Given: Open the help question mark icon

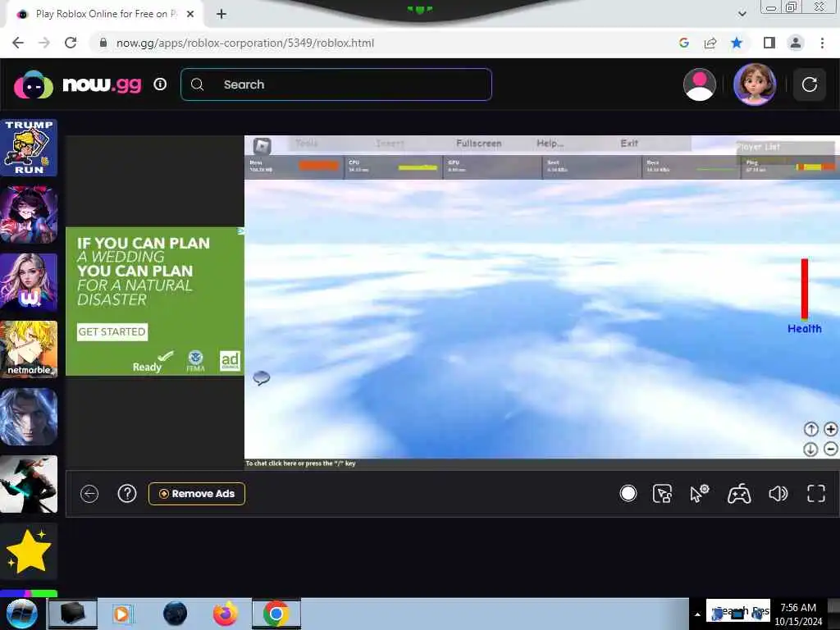Looking at the screenshot, I should [x=127, y=493].
